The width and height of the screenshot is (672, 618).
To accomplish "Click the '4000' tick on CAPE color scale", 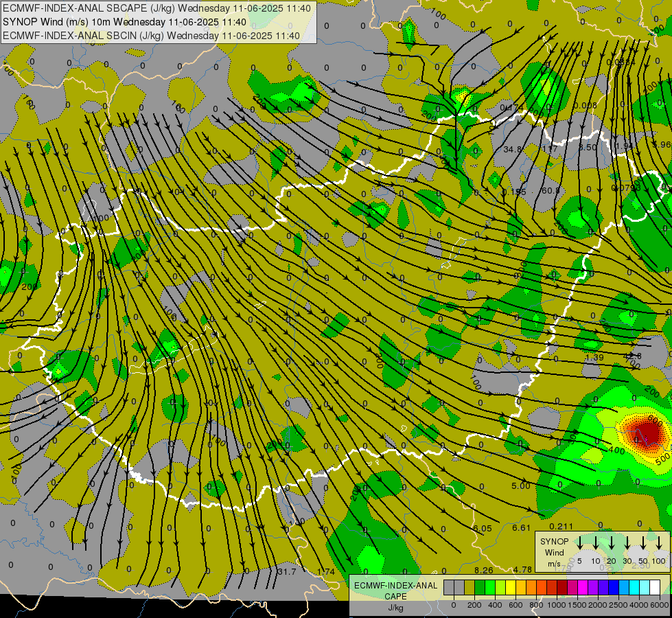I will [x=639, y=605].
